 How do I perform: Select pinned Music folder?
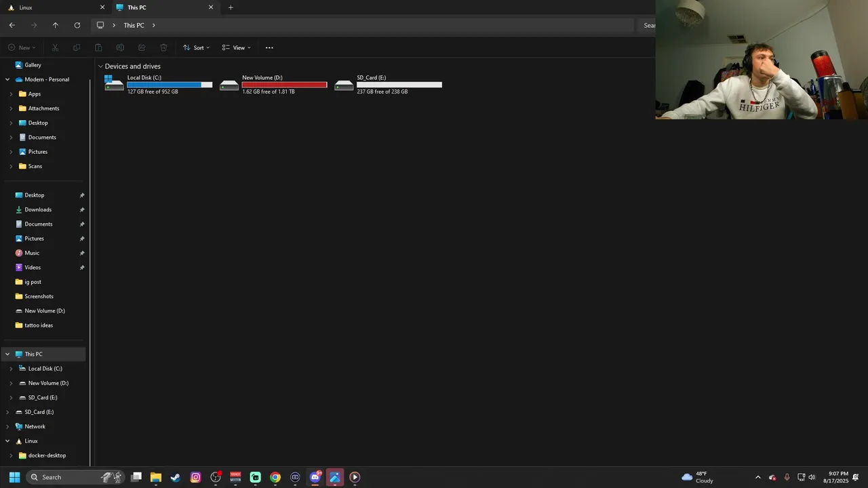(x=32, y=253)
